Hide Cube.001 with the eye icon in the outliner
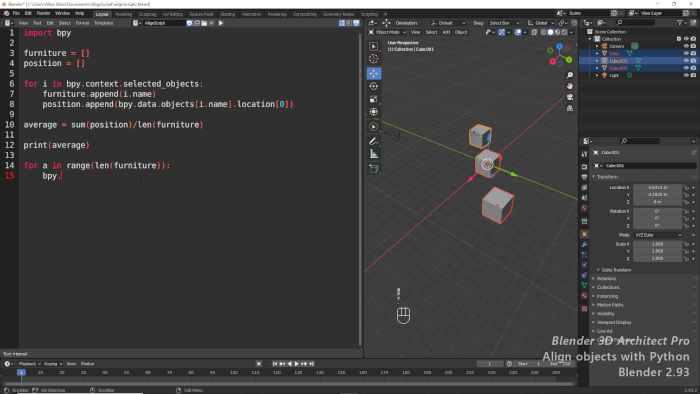The width and height of the screenshot is (700, 394). tap(686, 61)
